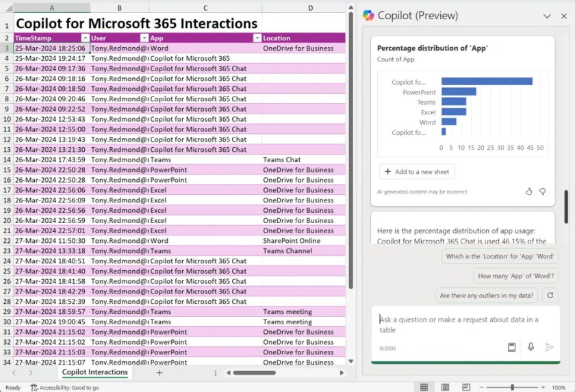Collapse the Copilot pane with the chevron
This screenshot has width=575, height=392.
tap(547, 16)
